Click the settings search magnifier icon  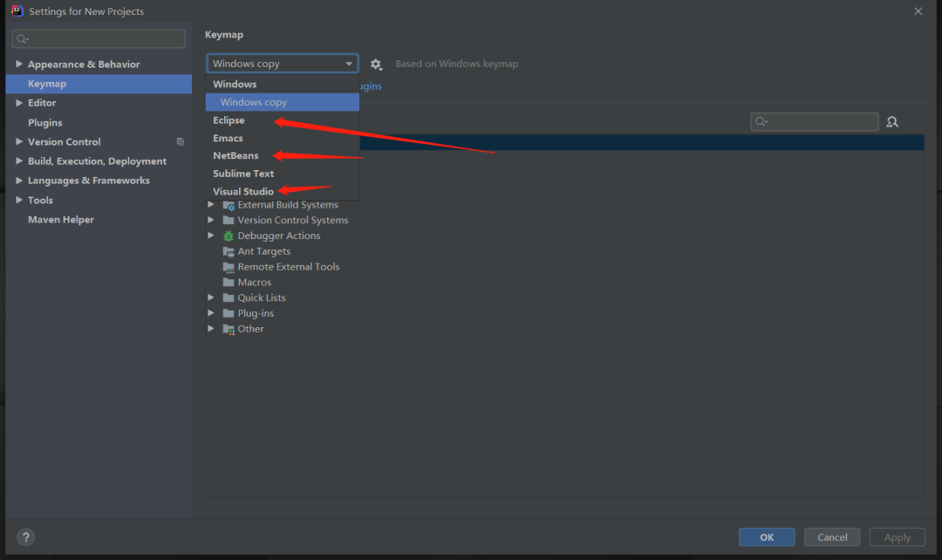point(22,39)
